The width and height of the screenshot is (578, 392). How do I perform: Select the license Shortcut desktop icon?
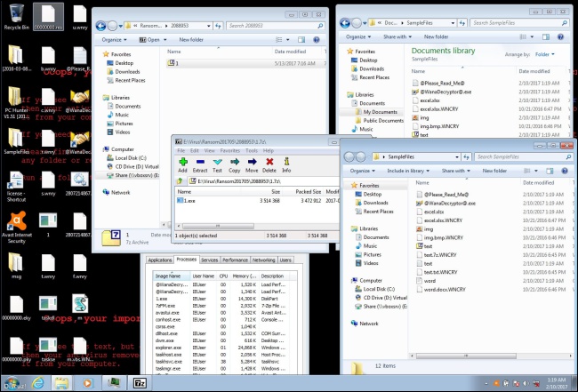[16, 187]
